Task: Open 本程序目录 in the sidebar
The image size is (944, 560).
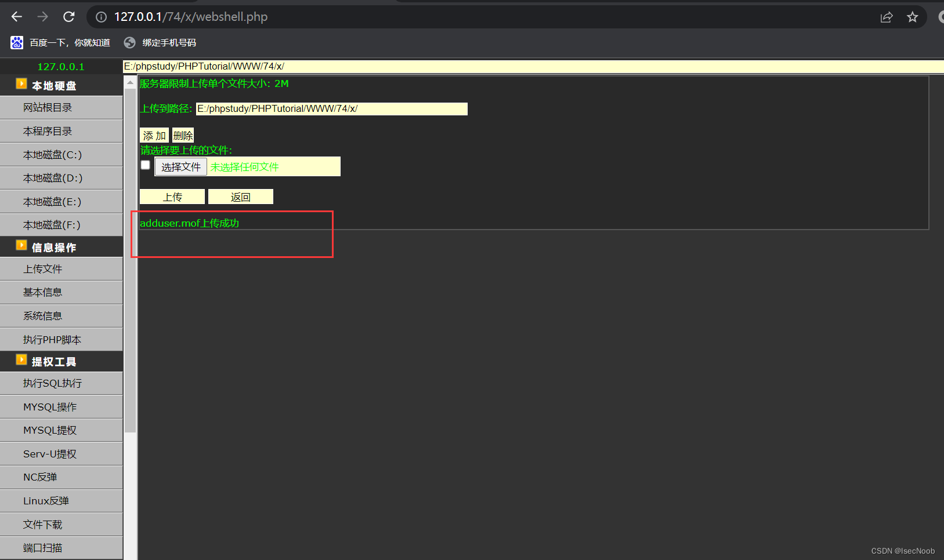Action: 62,132
